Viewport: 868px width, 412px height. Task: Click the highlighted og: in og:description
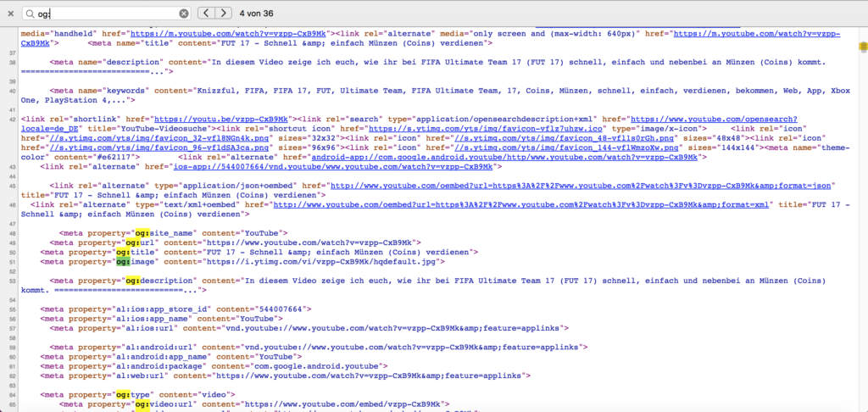(x=133, y=281)
